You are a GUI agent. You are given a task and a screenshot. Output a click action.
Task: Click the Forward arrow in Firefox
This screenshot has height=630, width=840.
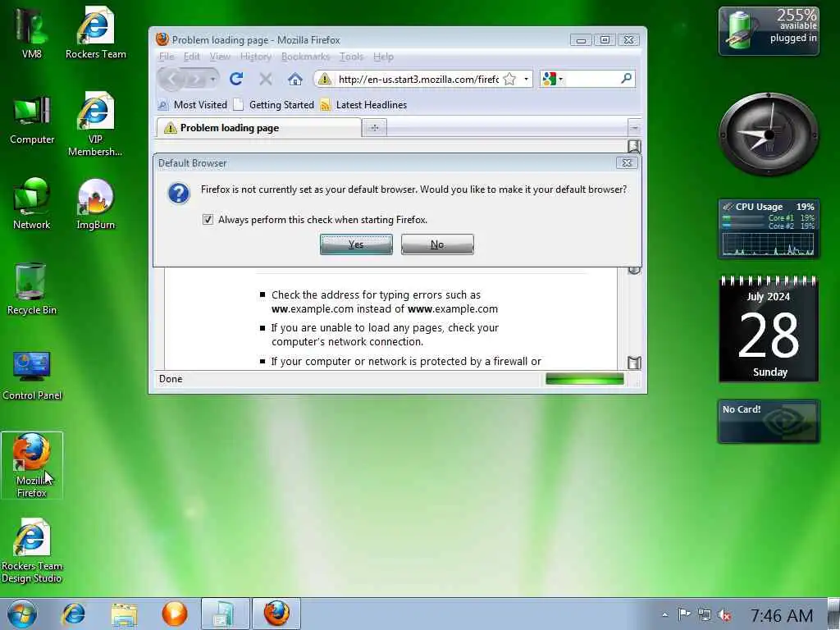click(x=197, y=80)
